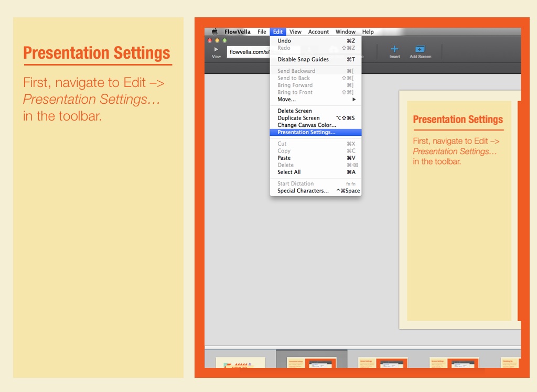Click the flowvella.com URL field

point(248,52)
